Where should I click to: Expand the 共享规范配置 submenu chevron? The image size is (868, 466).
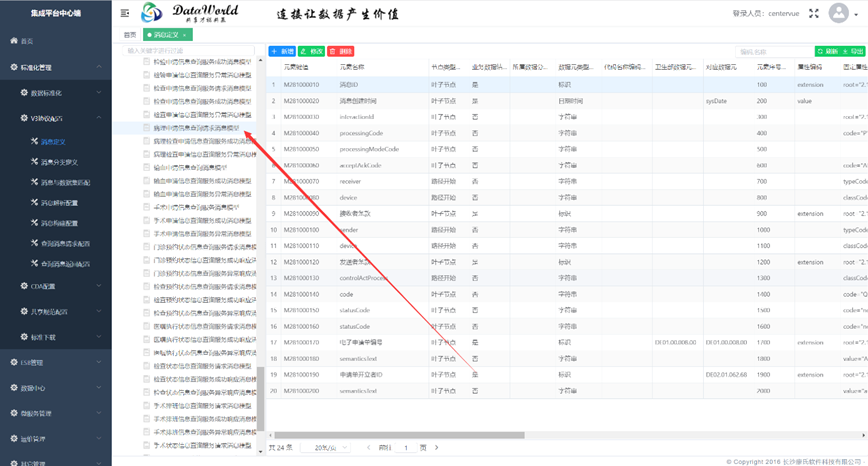click(x=99, y=311)
